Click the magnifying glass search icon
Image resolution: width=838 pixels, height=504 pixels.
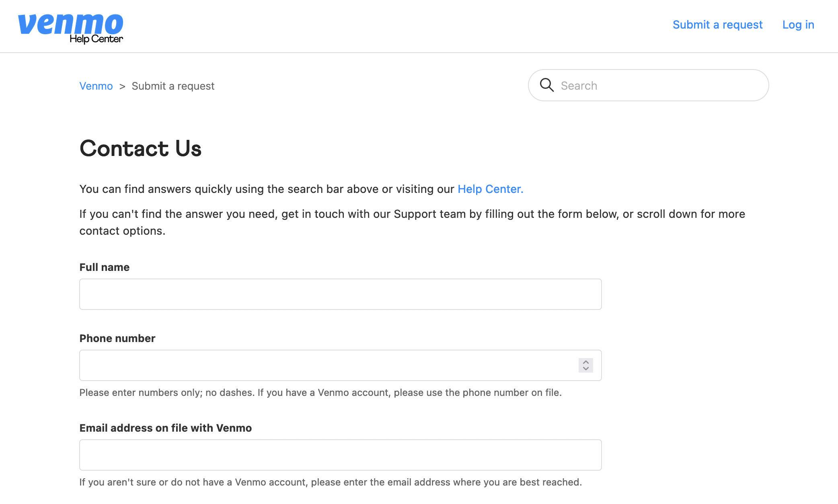(547, 85)
